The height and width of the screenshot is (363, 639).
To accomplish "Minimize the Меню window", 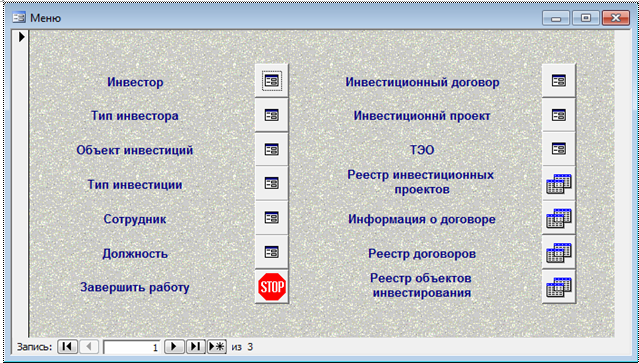I will coord(556,18).
